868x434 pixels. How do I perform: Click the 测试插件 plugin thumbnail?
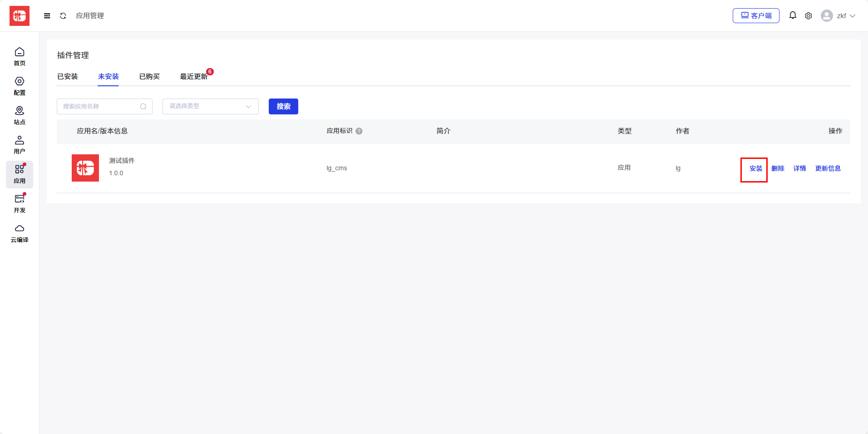tap(85, 168)
